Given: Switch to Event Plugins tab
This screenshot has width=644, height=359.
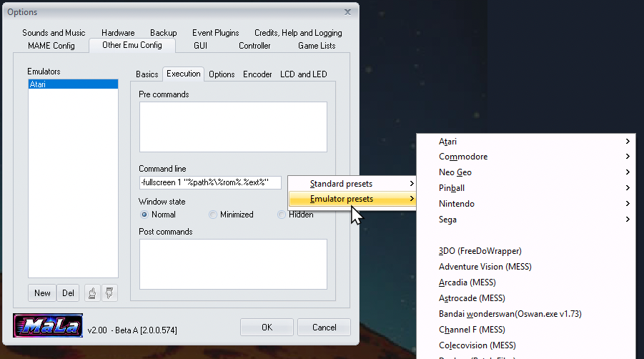Looking at the screenshot, I should [x=216, y=33].
